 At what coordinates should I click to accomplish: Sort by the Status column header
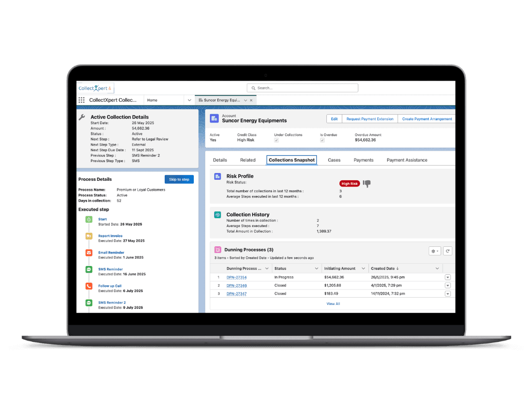coord(280,269)
